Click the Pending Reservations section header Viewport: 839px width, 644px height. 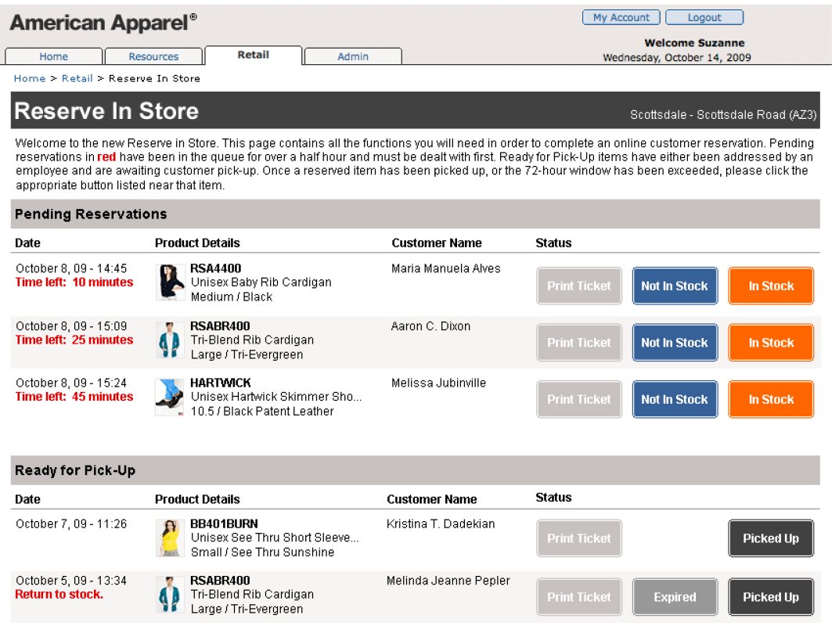416,214
